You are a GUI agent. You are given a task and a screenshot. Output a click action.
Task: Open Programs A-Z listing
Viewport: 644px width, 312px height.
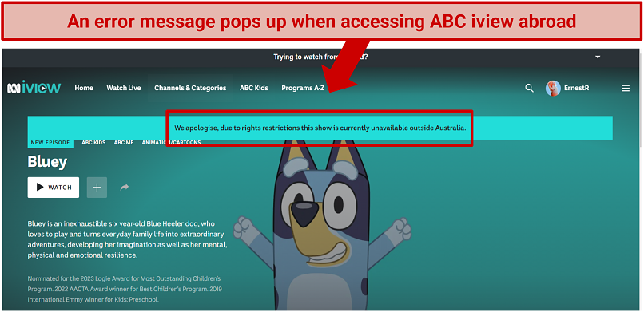coord(303,88)
